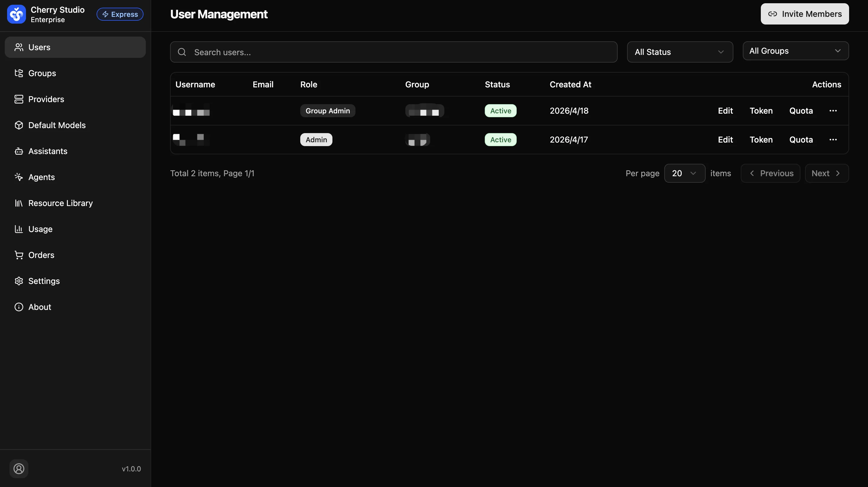Open Quota for the Group Admin user

[801, 110]
